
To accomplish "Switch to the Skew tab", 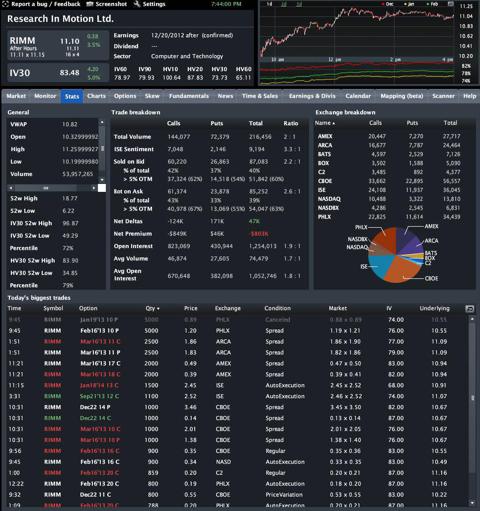I will [x=152, y=96].
